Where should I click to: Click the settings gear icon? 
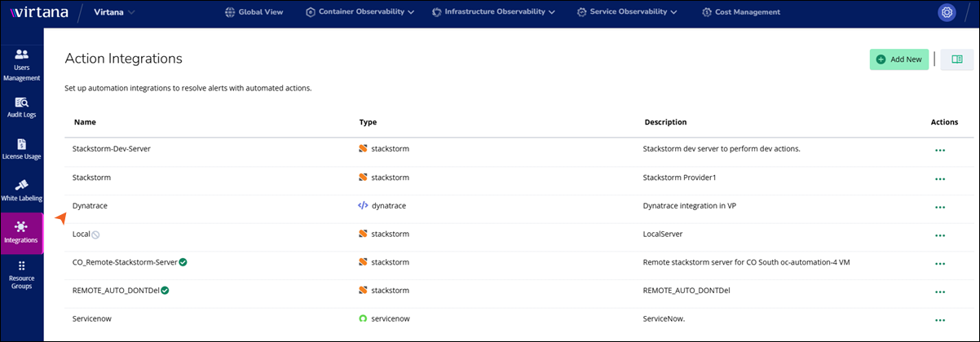(x=946, y=12)
